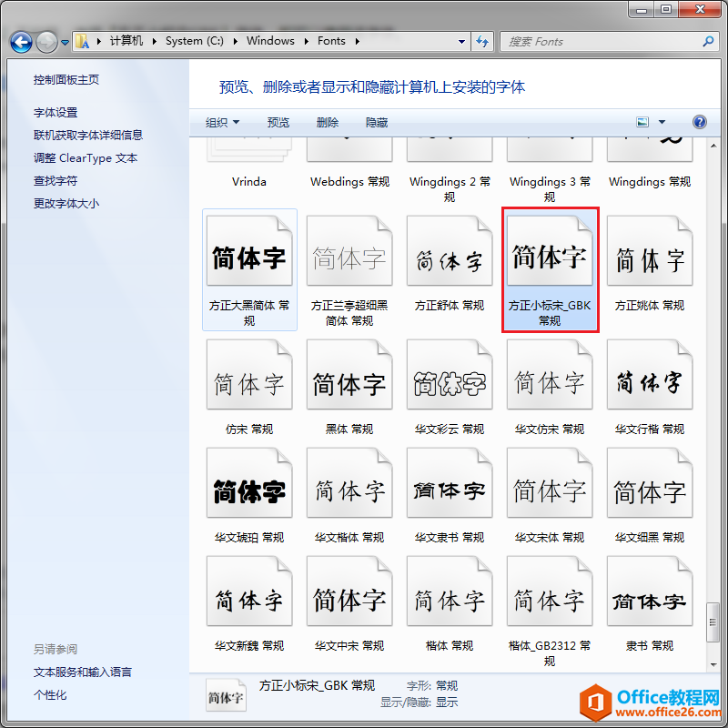
Task: Click the scroll down arrow of font list
Action: (x=713, y=665)
